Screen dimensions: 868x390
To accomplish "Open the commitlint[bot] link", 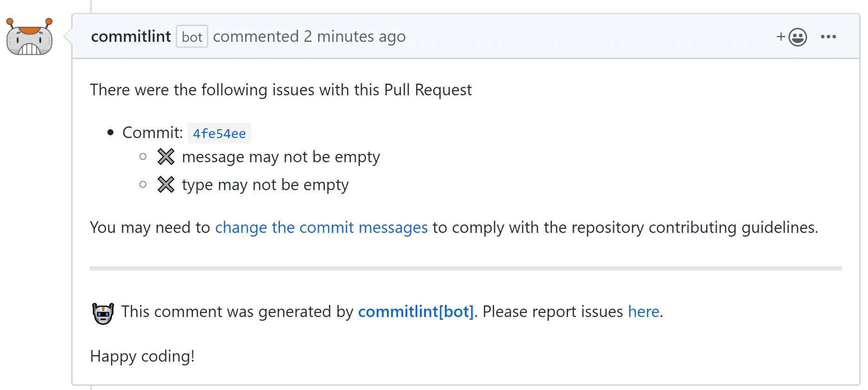I will [416, 311].
